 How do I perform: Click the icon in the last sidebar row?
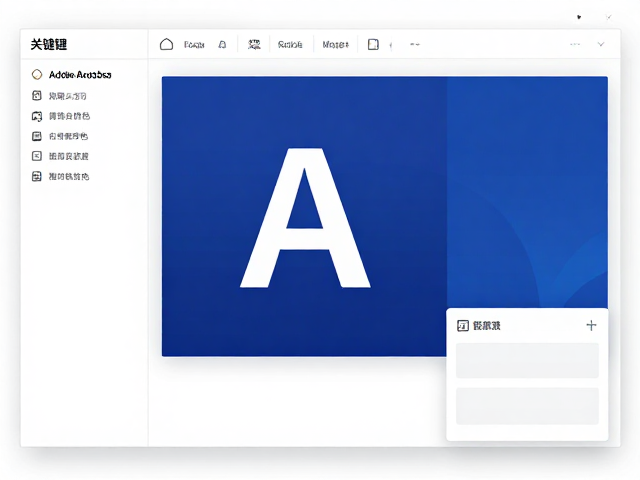pos(37,176)
